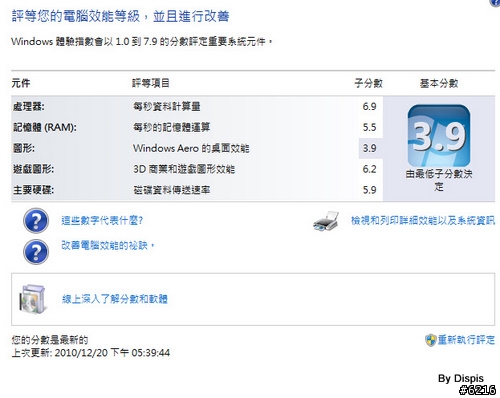Click the 3D 商業和遊戲圖形效能 description
The height and width of the screenshot is (398, 500).
pos(184,169)
